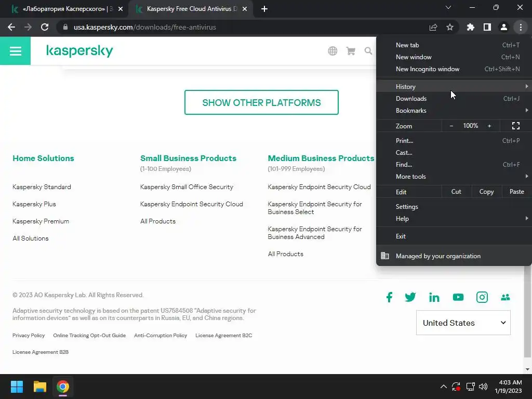The height and width of the screenshot is (399, 532).
Task: Expand the Bookmarks submenu
Action: [454, 111]
